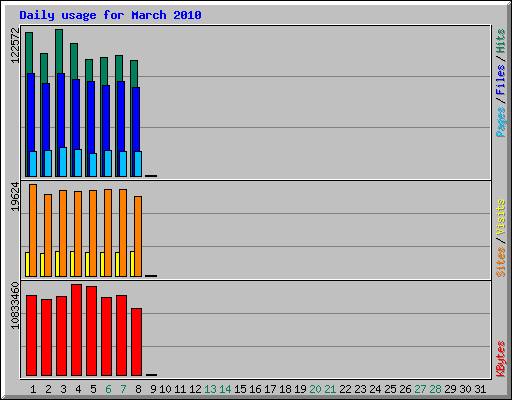Select the 122572 axis maximum label
The width and height of the screenshot is (512, 400).
(15, 45)
